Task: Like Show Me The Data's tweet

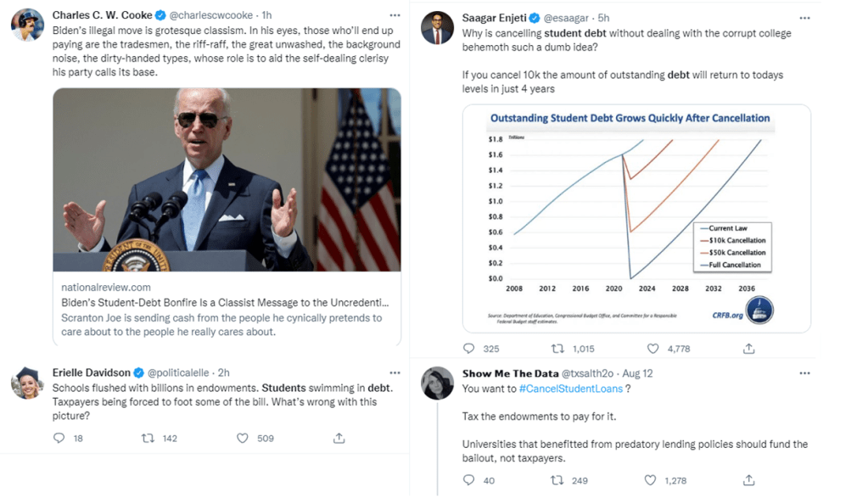Action: [x=651, y=480]
